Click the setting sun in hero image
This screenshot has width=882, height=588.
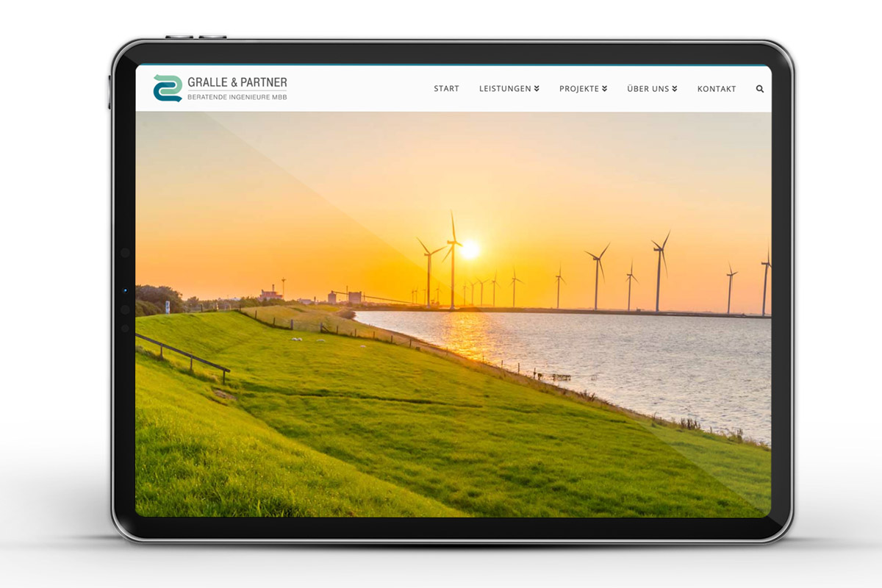(x=469, y=250)
